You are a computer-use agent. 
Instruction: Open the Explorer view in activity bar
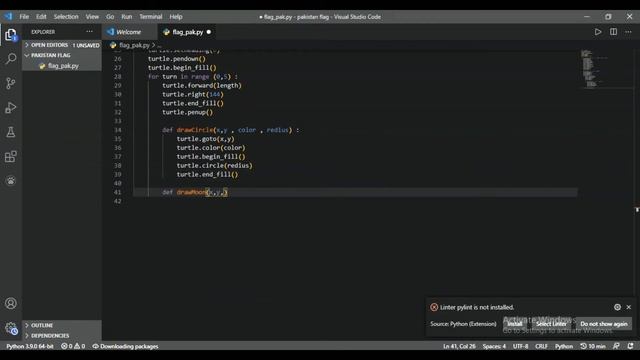point(11,35)
